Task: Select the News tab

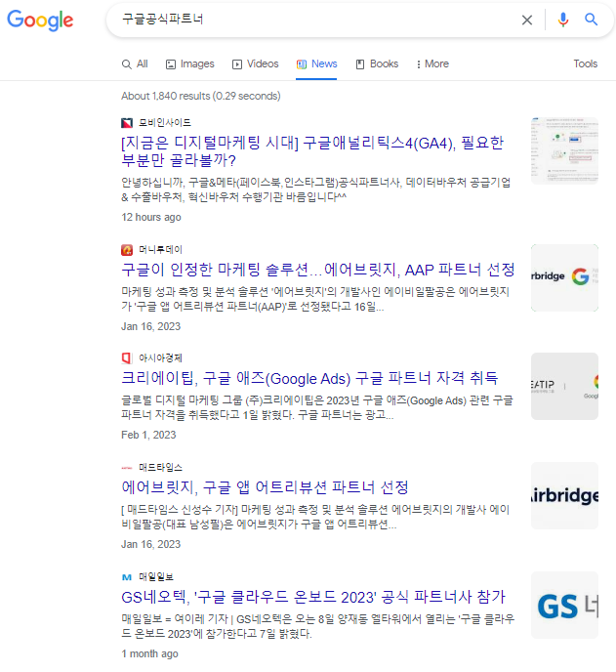Action: click(316, 63)
